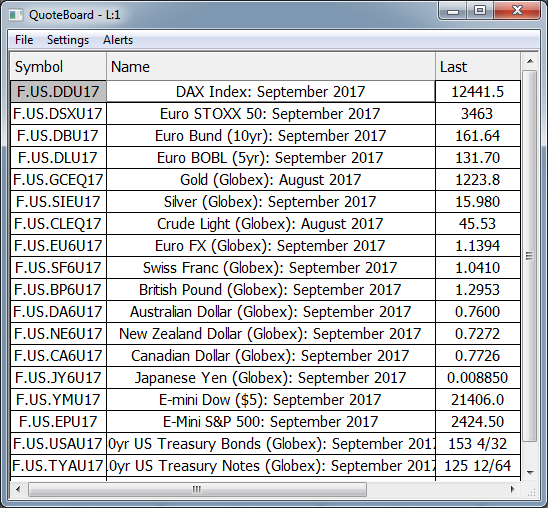548x508 pixels.
Task: Click the vertical scrollbar thumb
Action: click(x=530, y=256)
